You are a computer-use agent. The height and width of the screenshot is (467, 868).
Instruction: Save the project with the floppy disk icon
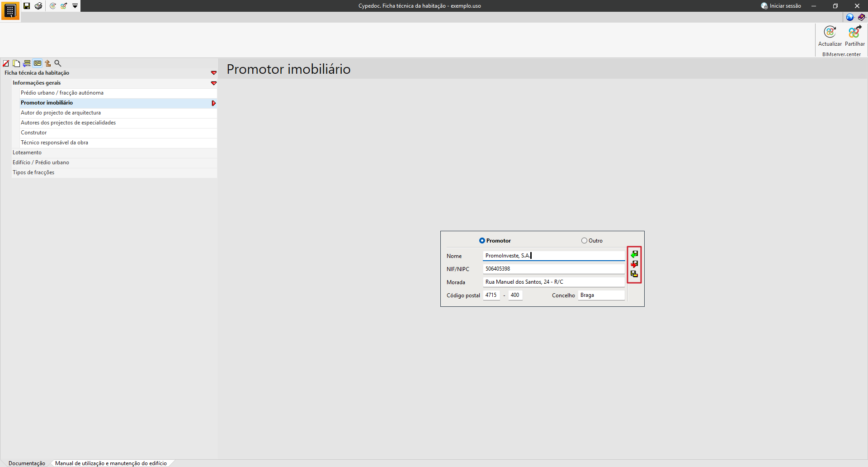click(x=27, y=6)
